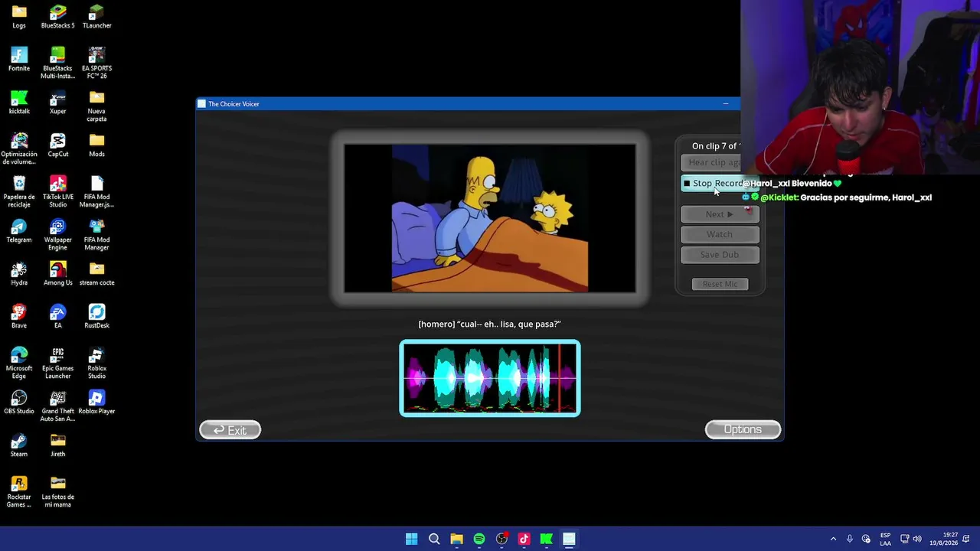Switch to TikTok LIVE Studio on the taskbar
This screenshot has width=980, height=551.
point(524,539)
